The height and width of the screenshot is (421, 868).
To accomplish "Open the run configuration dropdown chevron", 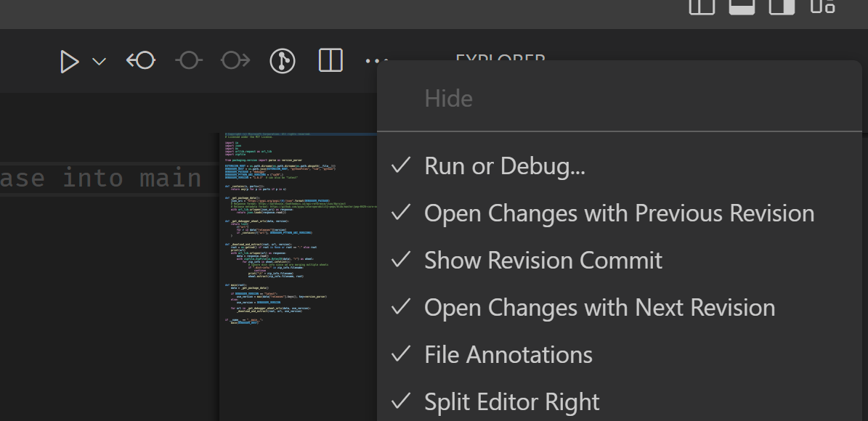I will [99, 62].
